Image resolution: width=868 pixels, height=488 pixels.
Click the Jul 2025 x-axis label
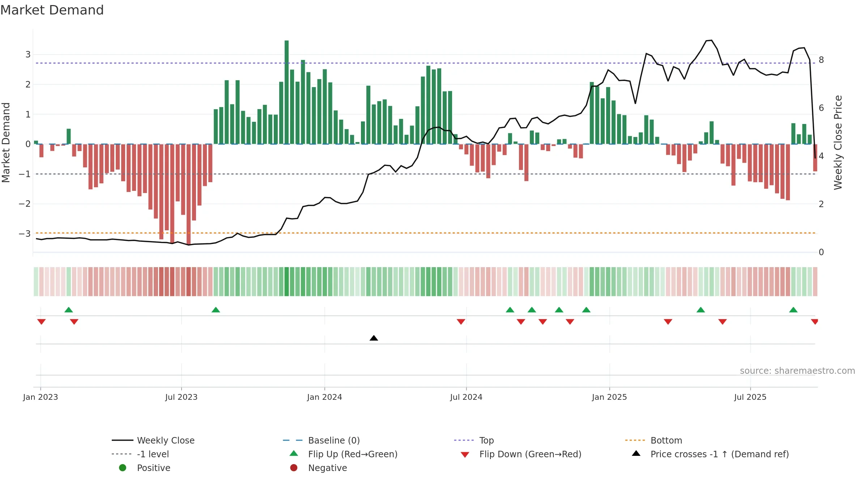click(750, 397)
